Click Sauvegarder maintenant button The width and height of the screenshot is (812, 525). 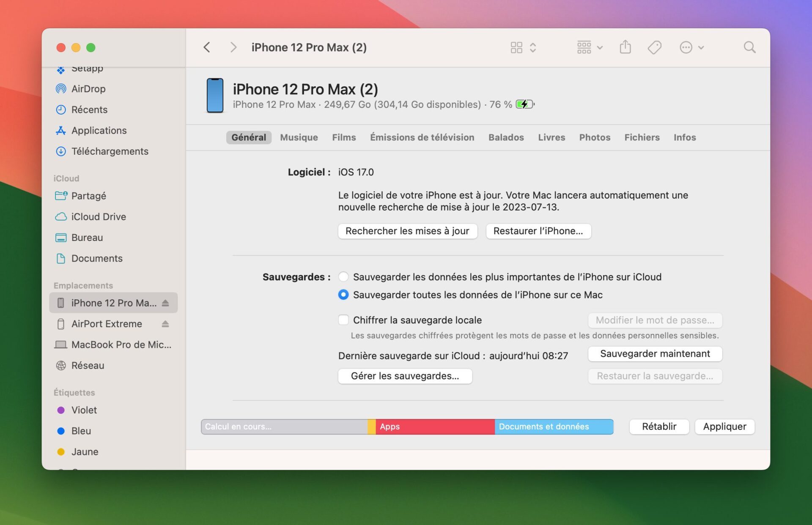[x=655, y=354]
